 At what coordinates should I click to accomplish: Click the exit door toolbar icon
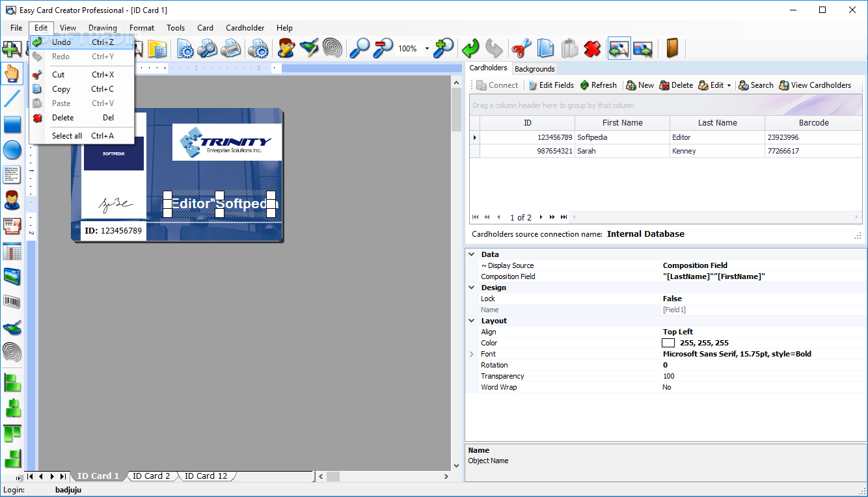(x=673, y=49)
